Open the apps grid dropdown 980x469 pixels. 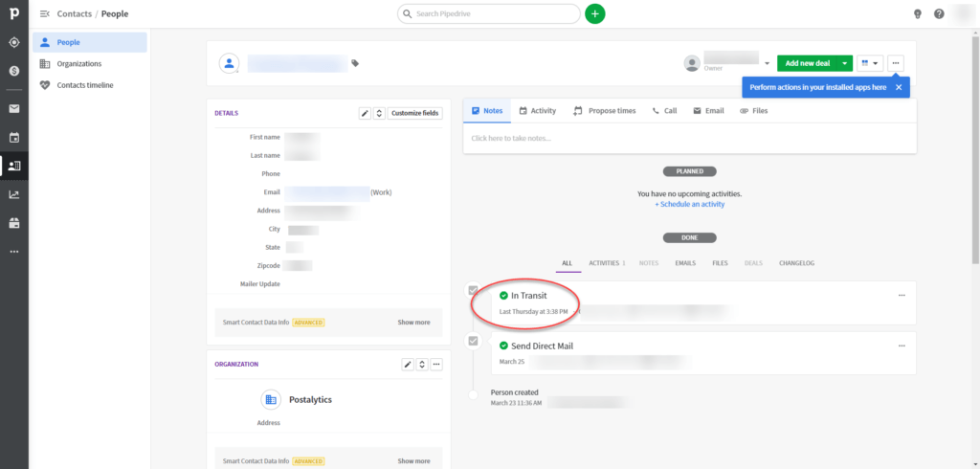coord(870,63)
